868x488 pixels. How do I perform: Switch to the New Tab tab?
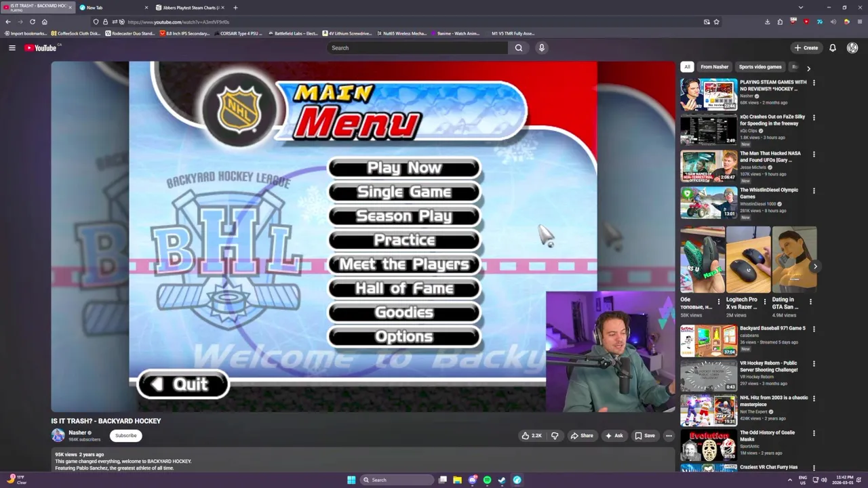point(113,7)
